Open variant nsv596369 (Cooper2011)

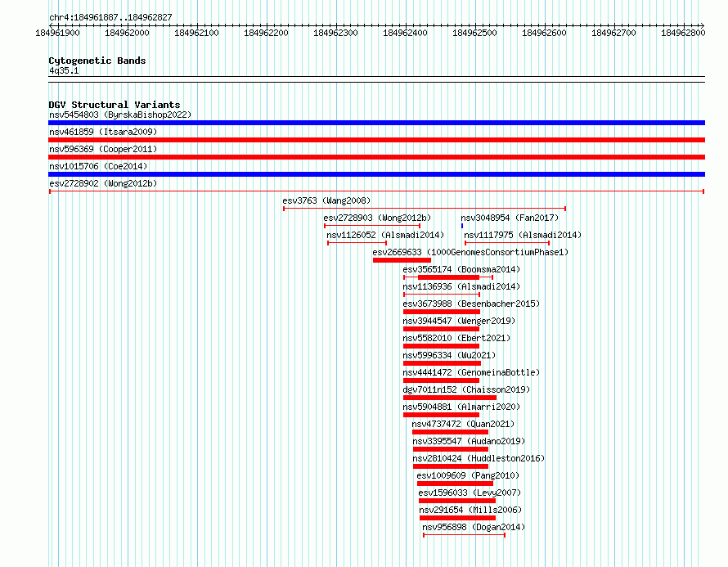tap(103, 149)
